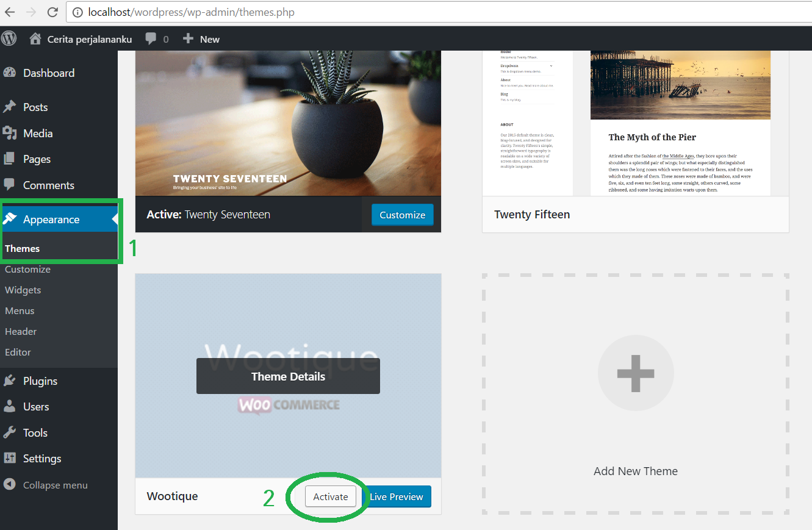This screenshot has width=812, height=530.
Task: Click the browser back arrow
Action: (10, 12)
